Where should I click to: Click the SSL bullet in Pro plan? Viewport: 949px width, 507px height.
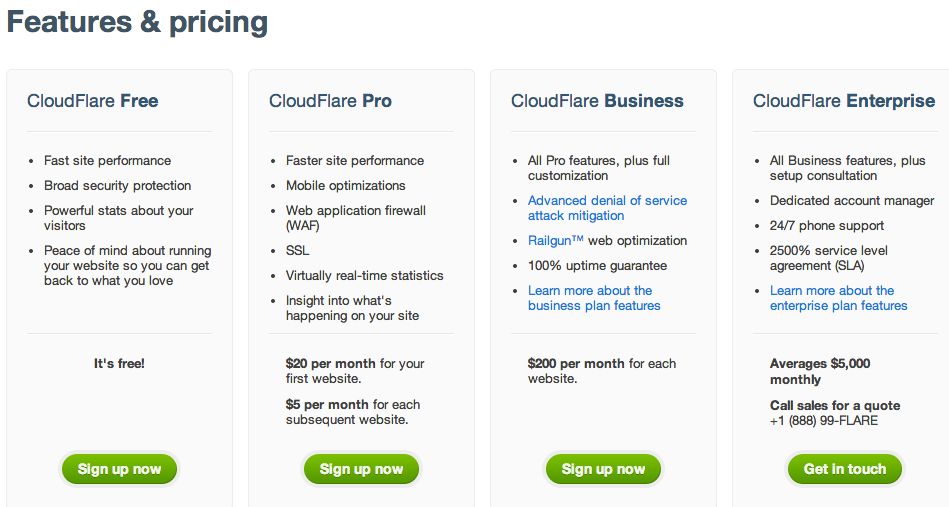point(297,250)
